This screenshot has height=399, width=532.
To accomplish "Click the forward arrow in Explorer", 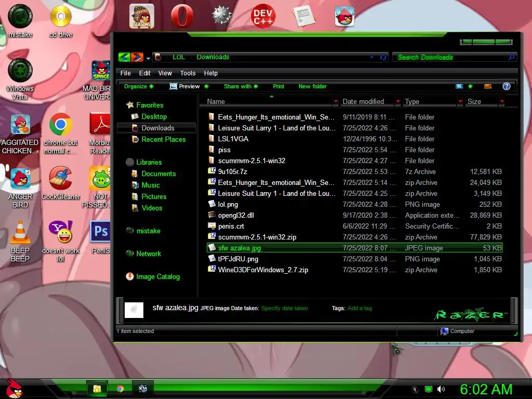I will [x=137, y=57].
